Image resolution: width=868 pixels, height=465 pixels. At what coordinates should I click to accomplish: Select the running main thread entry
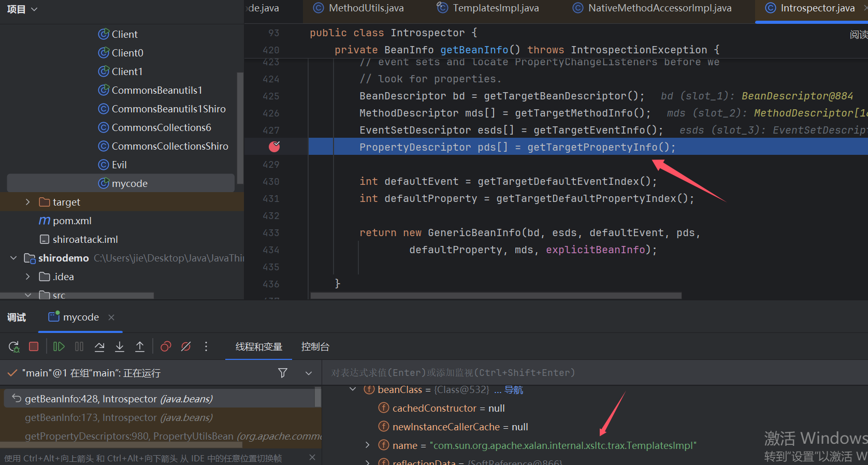coord(91,373)
